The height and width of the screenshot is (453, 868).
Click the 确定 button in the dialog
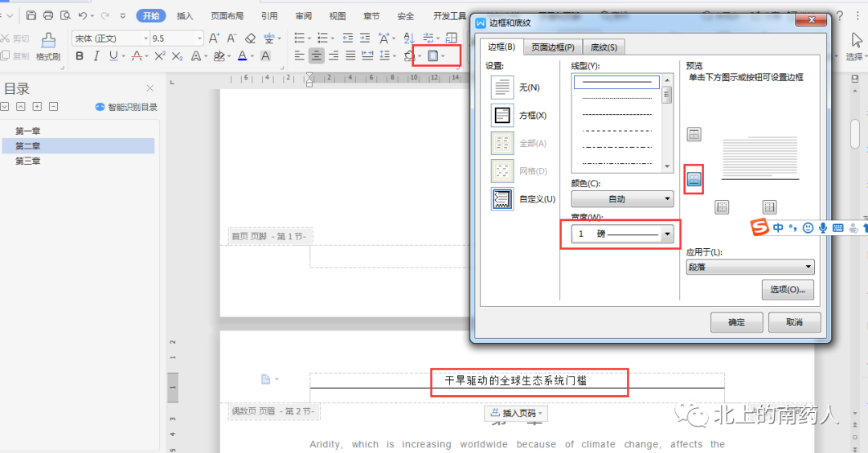pos(736,322)
